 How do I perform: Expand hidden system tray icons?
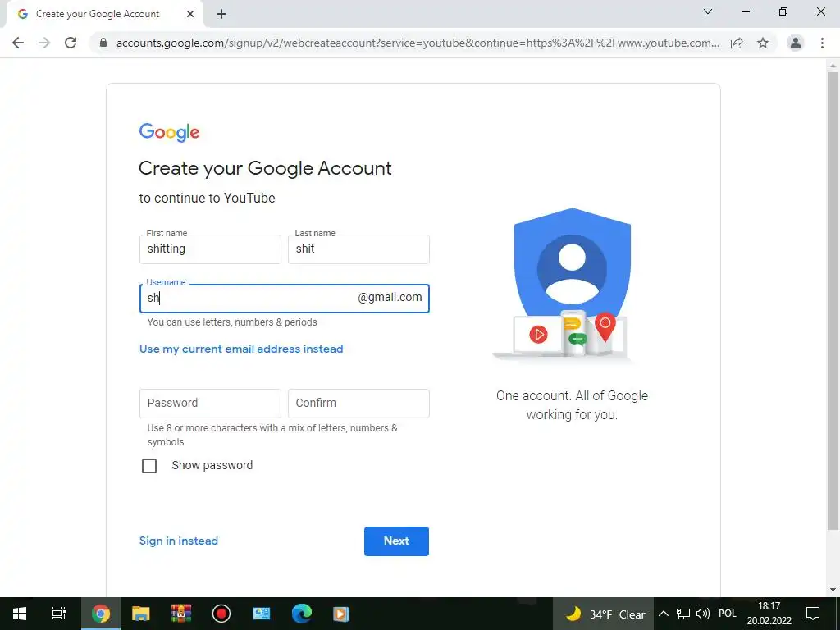[x=663, y=614]
